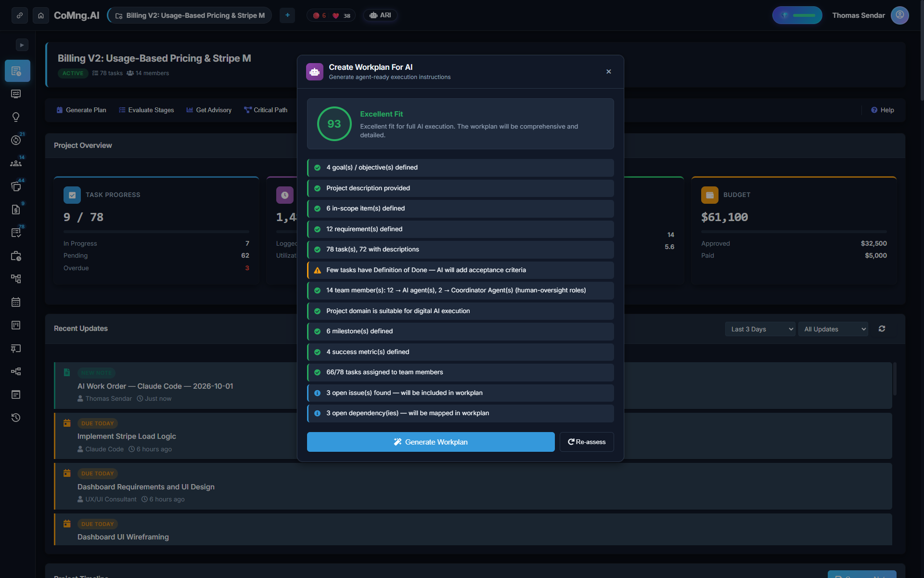This screenshot has width=924, height=578.
Task: Open the calendar sidebar icon
Action: click(16, 302)
